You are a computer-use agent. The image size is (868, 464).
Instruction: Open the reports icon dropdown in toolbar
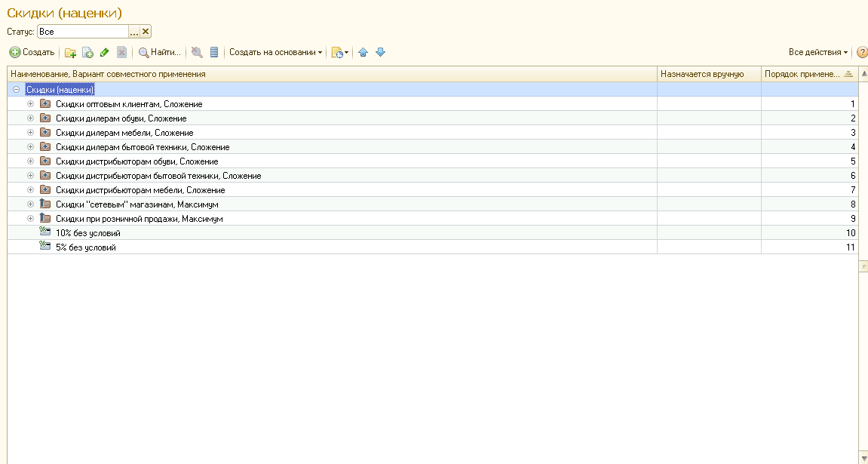[x=339, y=52]
